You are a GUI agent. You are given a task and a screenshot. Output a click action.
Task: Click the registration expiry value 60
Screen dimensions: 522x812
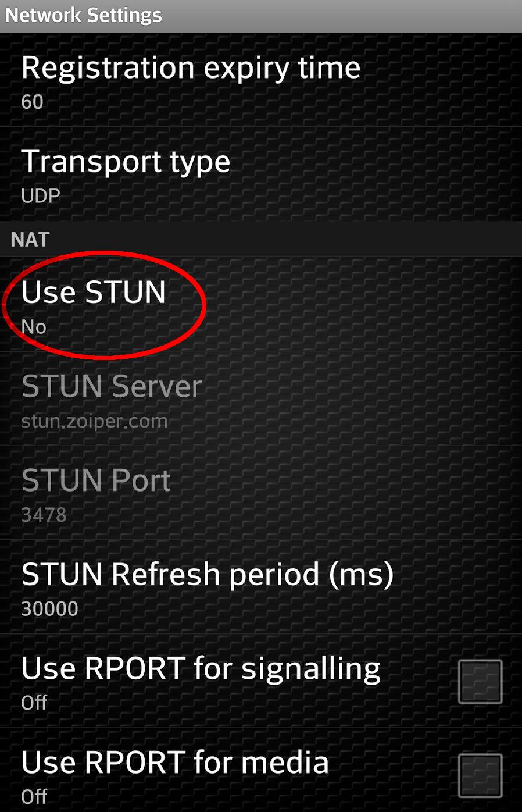(33, 102)
